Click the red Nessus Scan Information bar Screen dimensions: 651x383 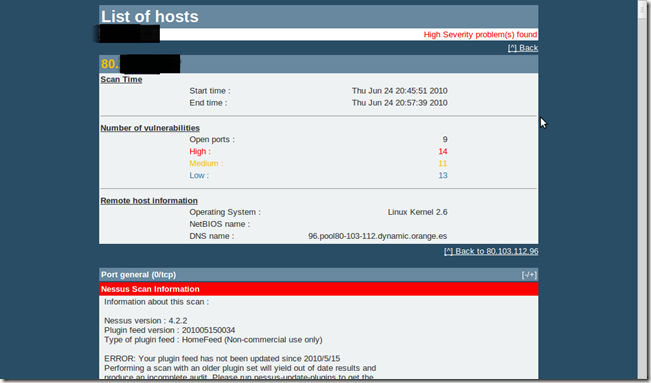coord(318,289)
